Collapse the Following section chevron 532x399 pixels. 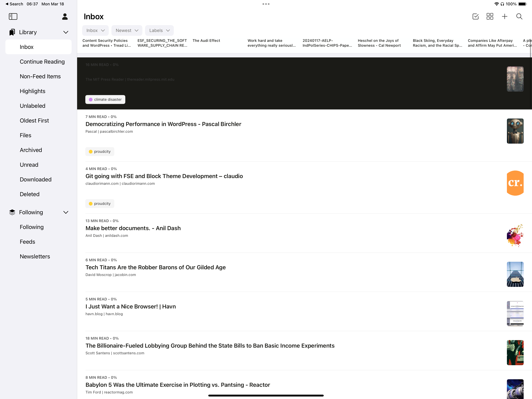click(66, 212)
